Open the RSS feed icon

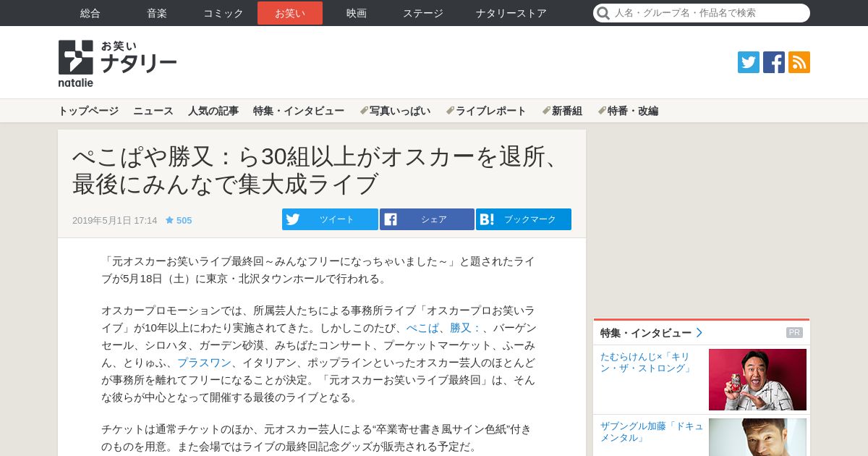pos(799,62)
